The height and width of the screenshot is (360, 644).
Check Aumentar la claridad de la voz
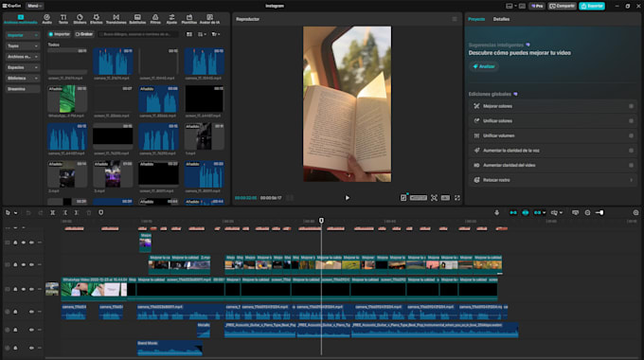point(632,151)
